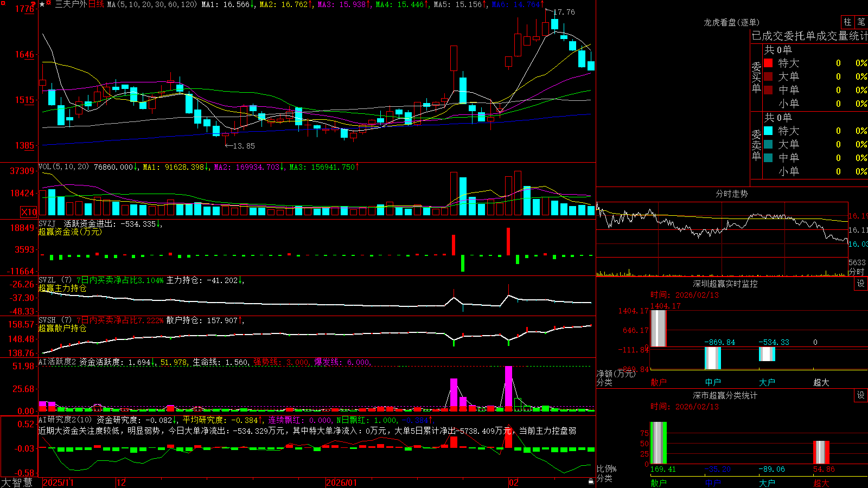
Task: Click the 散户持仓: 157.907 readout
Action: 202,320
